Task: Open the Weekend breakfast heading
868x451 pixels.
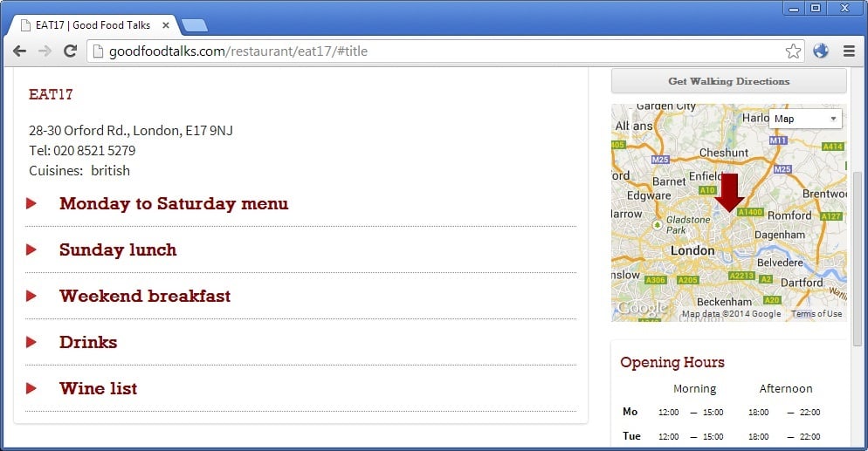Action: pos(145,296)
